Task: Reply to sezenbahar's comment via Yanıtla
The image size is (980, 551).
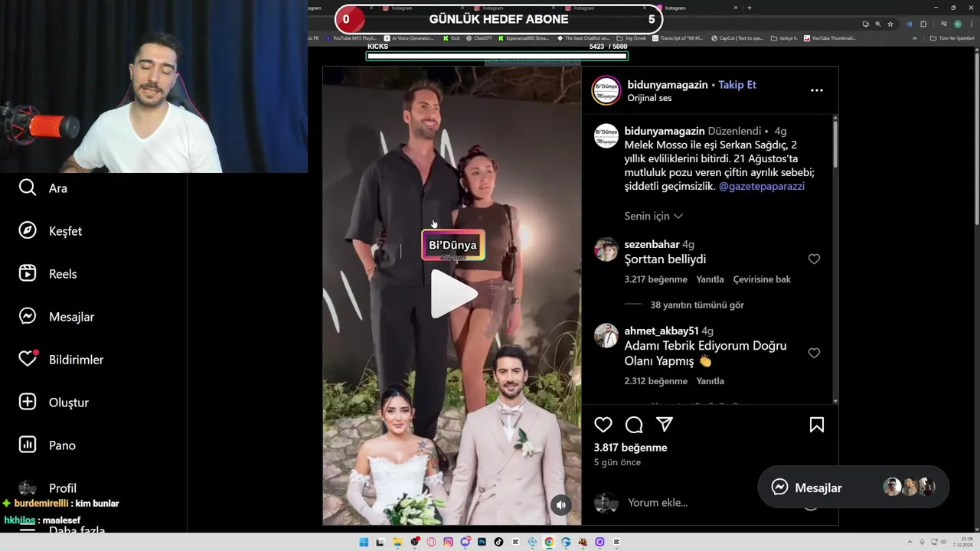Action: click(710, 279)
